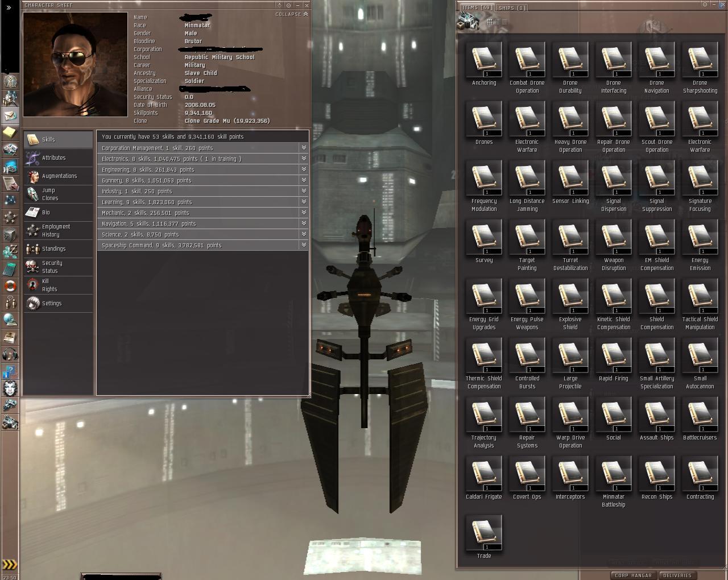Select the Survey skillbook

tap(484, 242)
